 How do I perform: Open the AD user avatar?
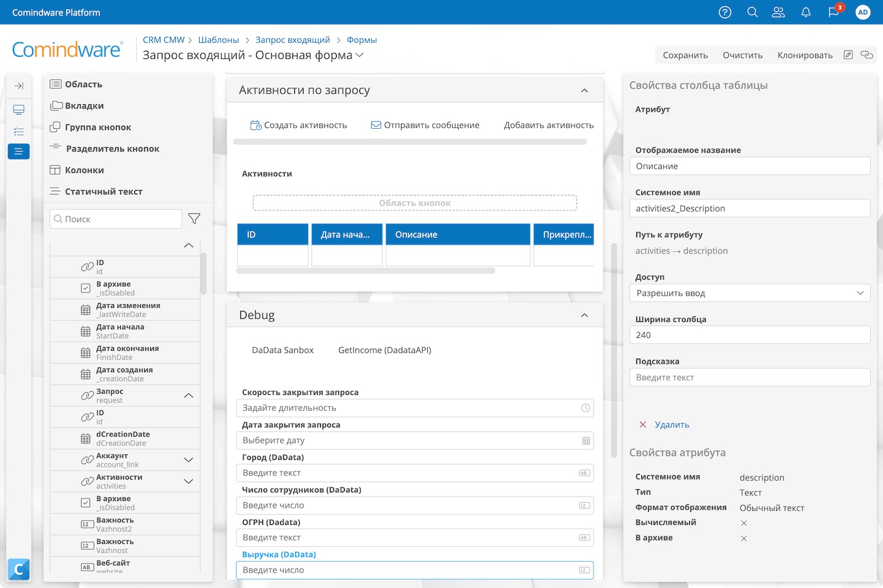pyautogui.click(x=863, y=12)
